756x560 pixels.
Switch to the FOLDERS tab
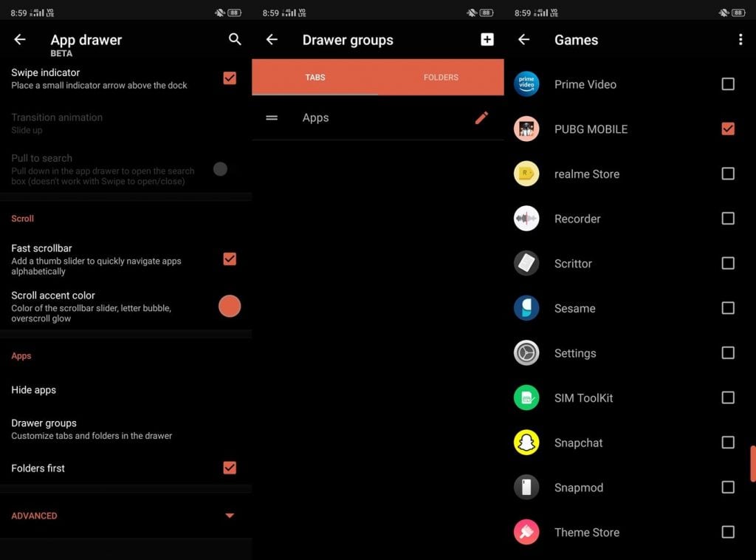[x=441, y=77]
